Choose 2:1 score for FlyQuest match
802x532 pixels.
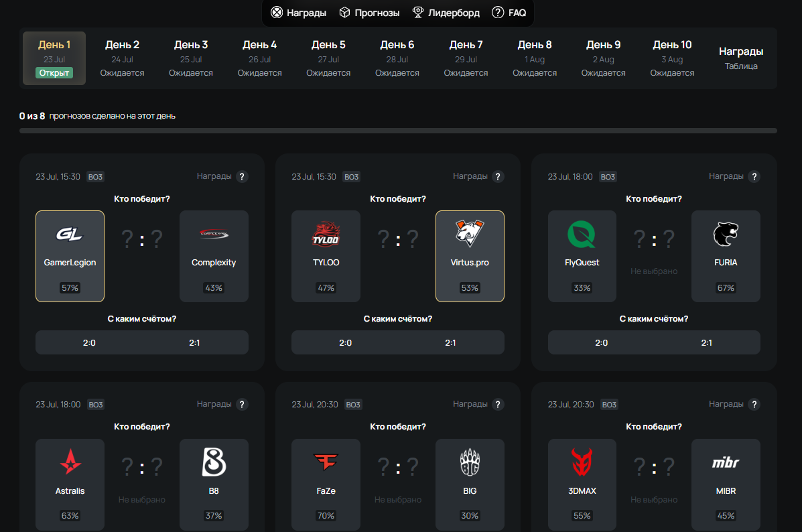pos(706,343)
